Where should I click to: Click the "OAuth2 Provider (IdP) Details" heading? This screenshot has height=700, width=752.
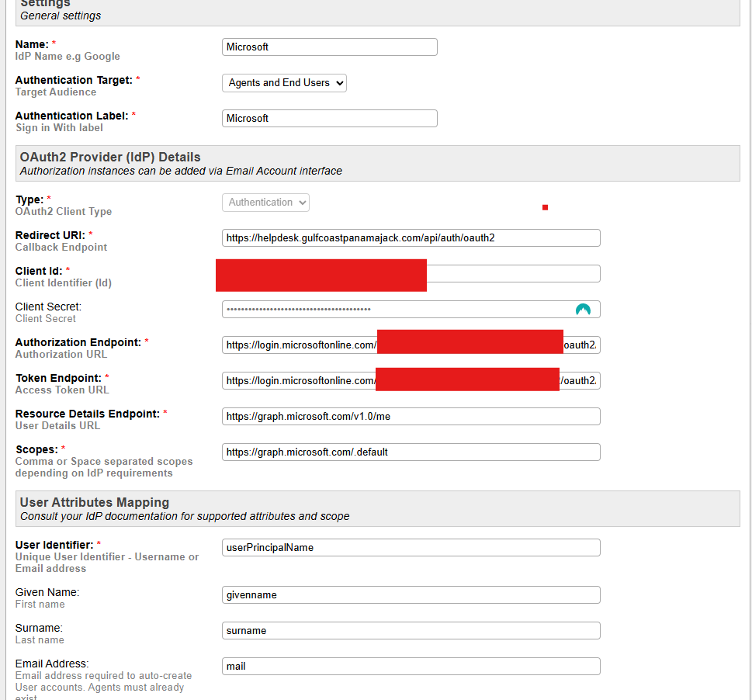(110, 158)
